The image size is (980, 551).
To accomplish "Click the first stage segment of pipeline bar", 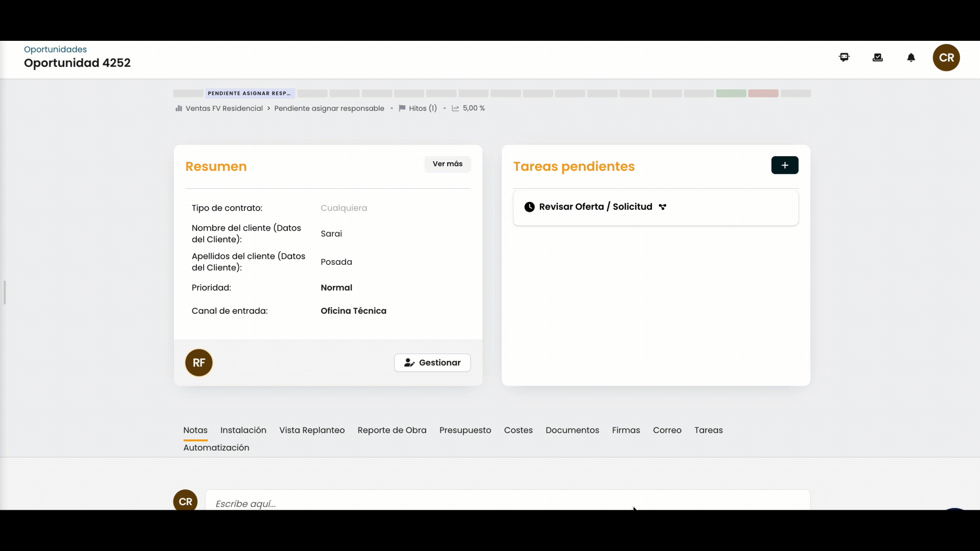I will click(188, 93).
